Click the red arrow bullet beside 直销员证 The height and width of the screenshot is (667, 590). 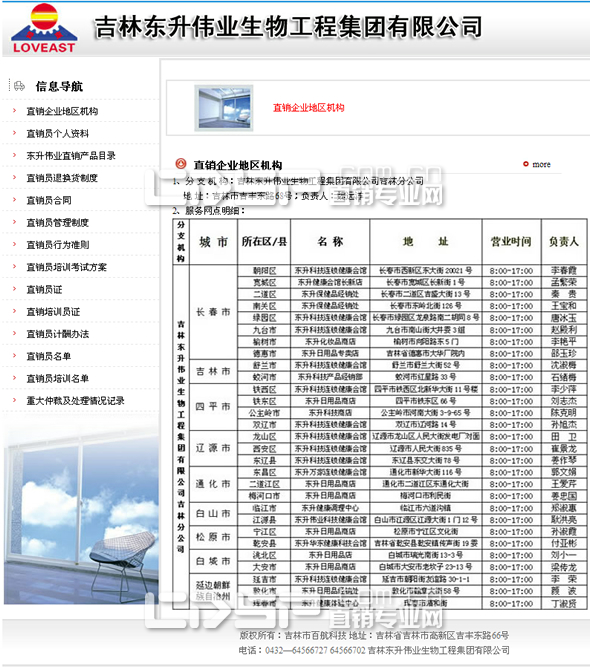[14, 289]
